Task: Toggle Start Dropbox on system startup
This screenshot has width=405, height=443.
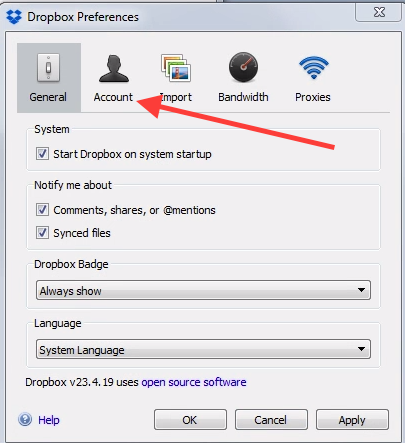Action: 42,154
